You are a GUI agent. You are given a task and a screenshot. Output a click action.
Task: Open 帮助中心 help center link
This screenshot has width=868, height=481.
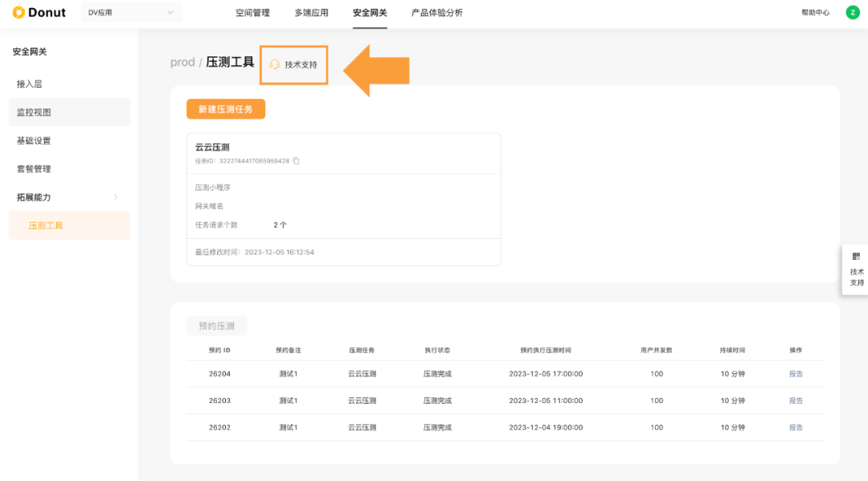(816, 13)
